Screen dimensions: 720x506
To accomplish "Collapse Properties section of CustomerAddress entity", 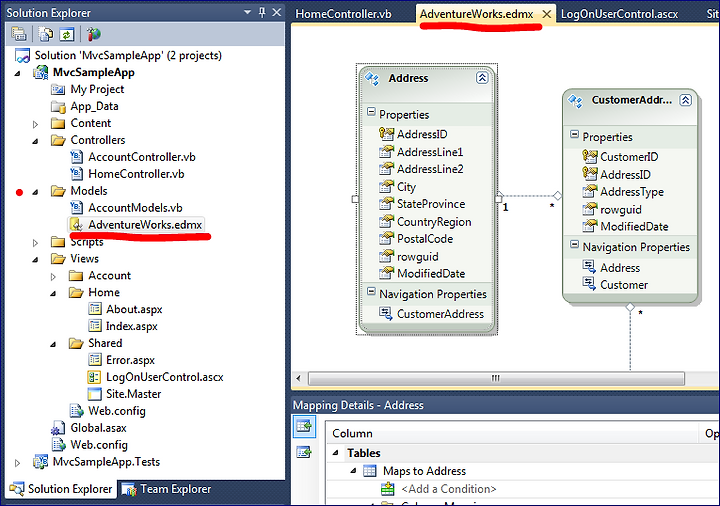I will pyautogui.click(x=574, y=134).
